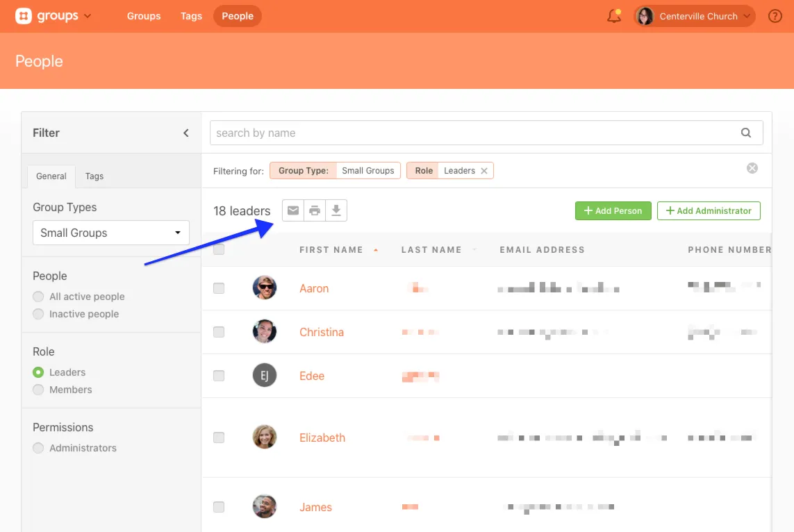Click the Add Person button
This screenshot has width=794, height=532.
click(x=613, y=210)
